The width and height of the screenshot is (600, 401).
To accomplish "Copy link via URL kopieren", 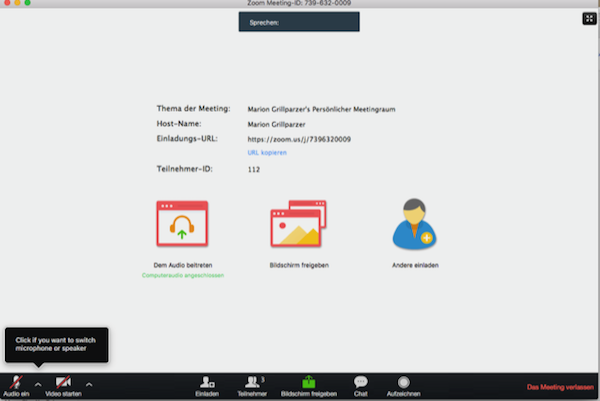I will [267, 153].
